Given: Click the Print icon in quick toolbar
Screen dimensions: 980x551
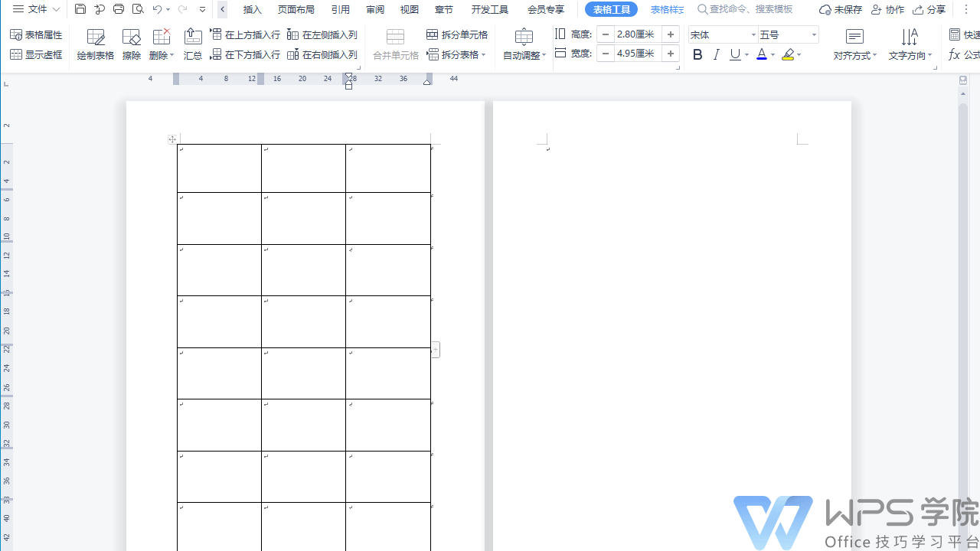Looking at the screenshot, I should point(119,9).
